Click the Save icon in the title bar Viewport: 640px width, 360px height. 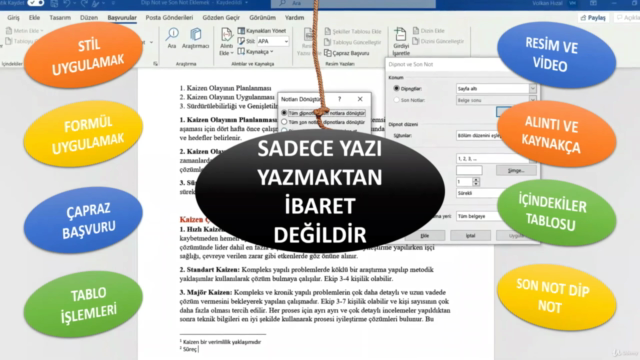click(x=54, y=3)
